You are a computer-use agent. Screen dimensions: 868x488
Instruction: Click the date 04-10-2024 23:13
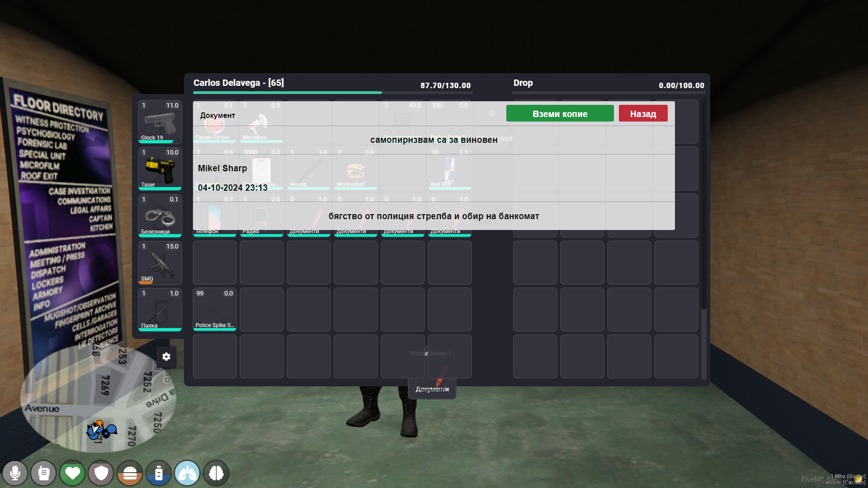[233, 188]
